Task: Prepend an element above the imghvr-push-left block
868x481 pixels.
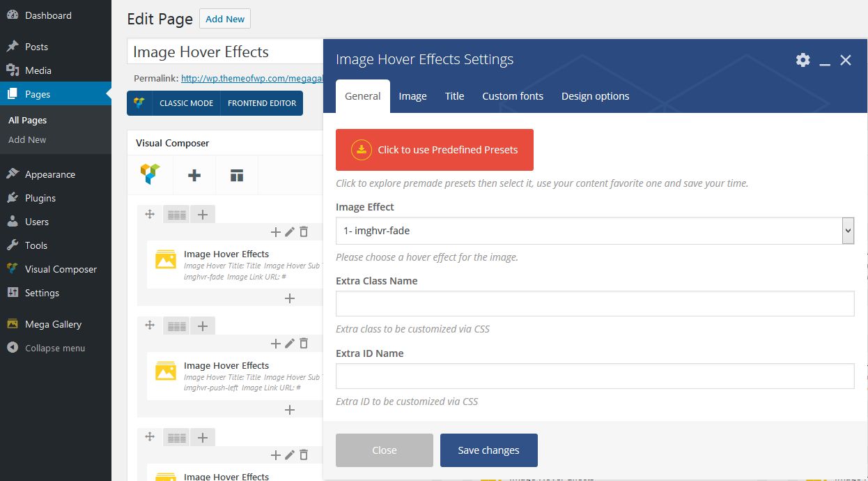Action: click(x=276, y=343)
